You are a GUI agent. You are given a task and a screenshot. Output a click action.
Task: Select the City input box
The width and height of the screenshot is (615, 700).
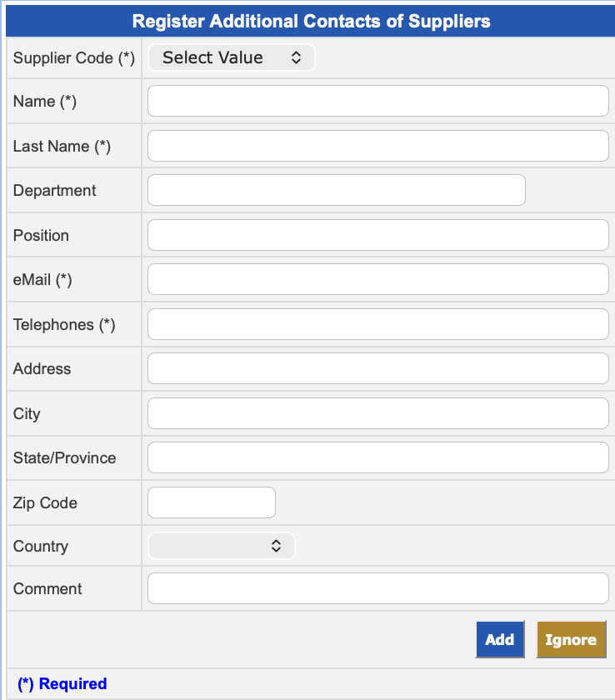click(x=377, y=413)
